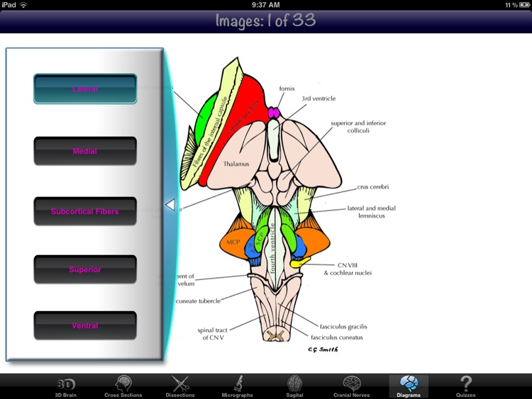Tap the magenta fornix structure
The width and height of the screenshot is (532, 399).
[274, 113]
